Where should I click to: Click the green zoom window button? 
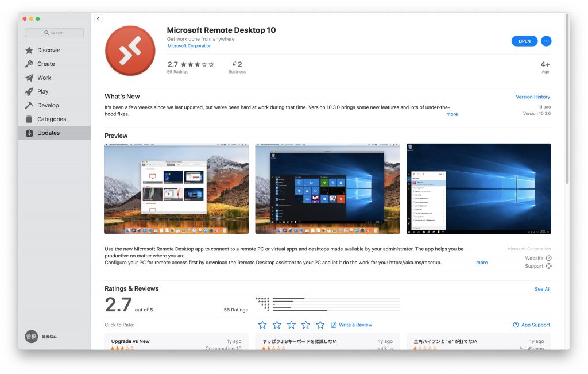[38, 19]
